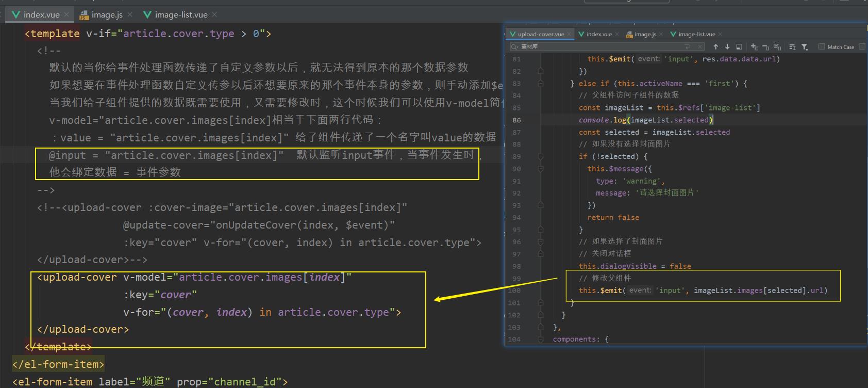Click the new line icon in search field
The width and height of the screenshot is (868, 388).
(687, 46)
